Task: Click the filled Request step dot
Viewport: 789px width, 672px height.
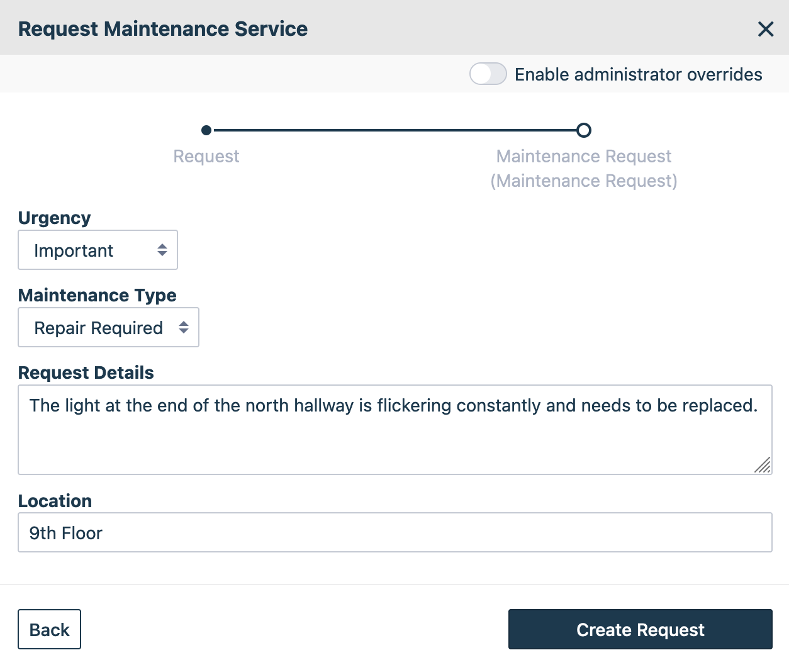Action: [x=206, y=130]
